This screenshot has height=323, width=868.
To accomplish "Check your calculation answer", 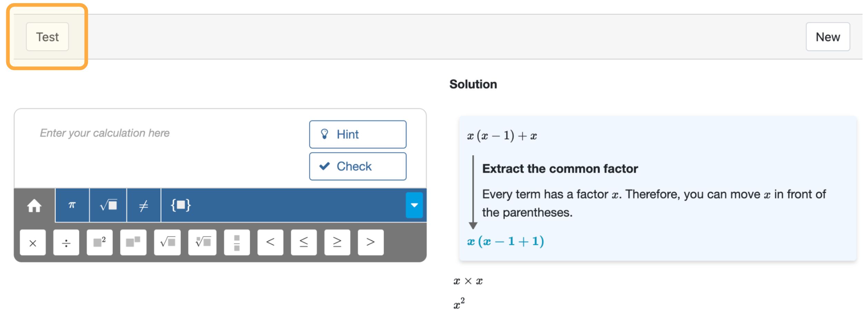I will click(x=357, y=166).
